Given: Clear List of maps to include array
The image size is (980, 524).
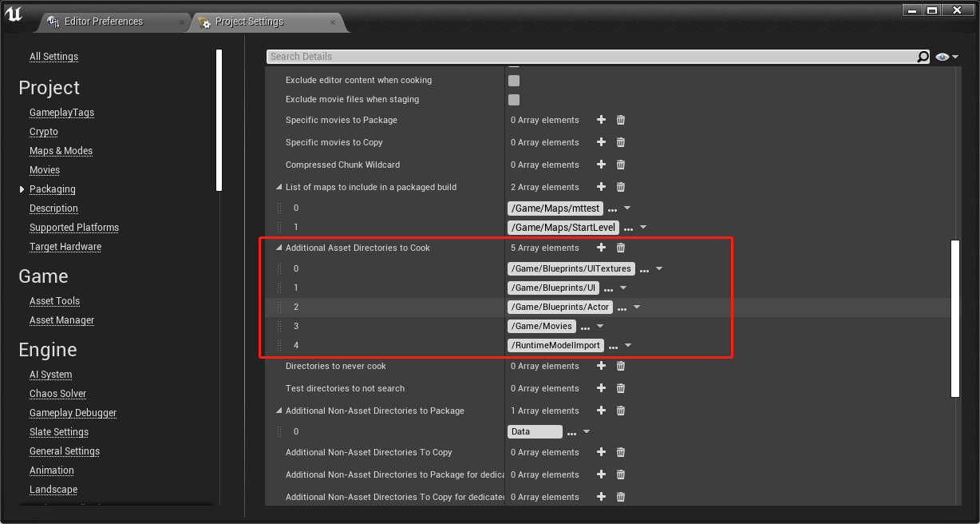Looking at the screenshot, I should click(x=621, y=187).
